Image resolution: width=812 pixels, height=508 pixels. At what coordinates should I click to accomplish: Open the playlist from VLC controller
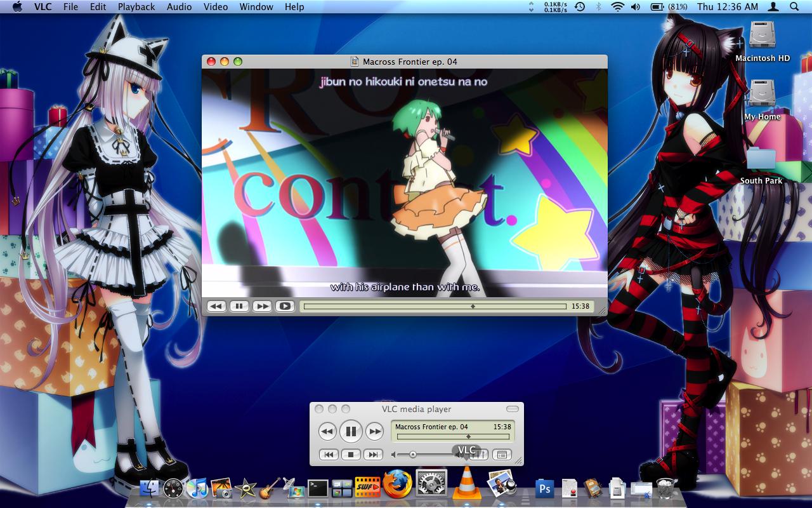(x=502, y=455)
